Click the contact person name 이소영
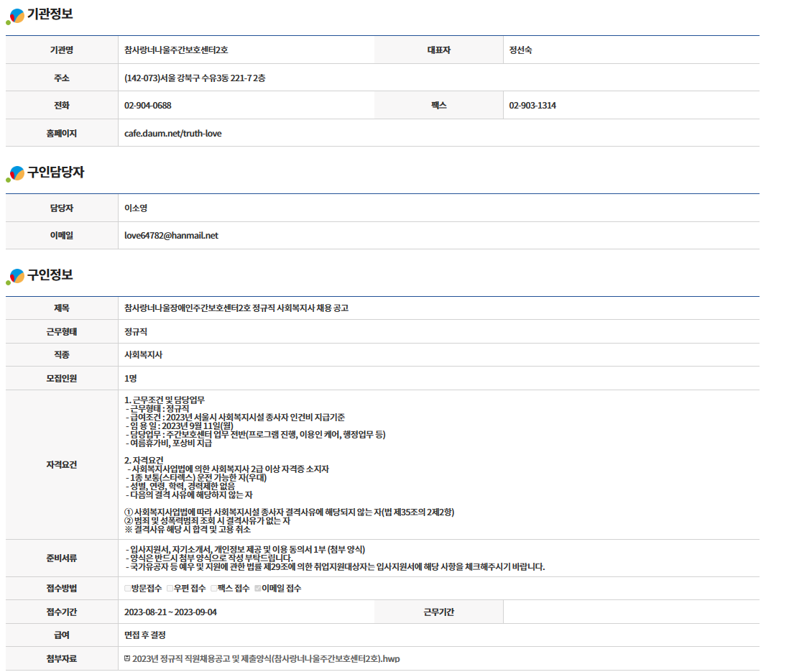789x672 pixels. (x=136, y=208)
